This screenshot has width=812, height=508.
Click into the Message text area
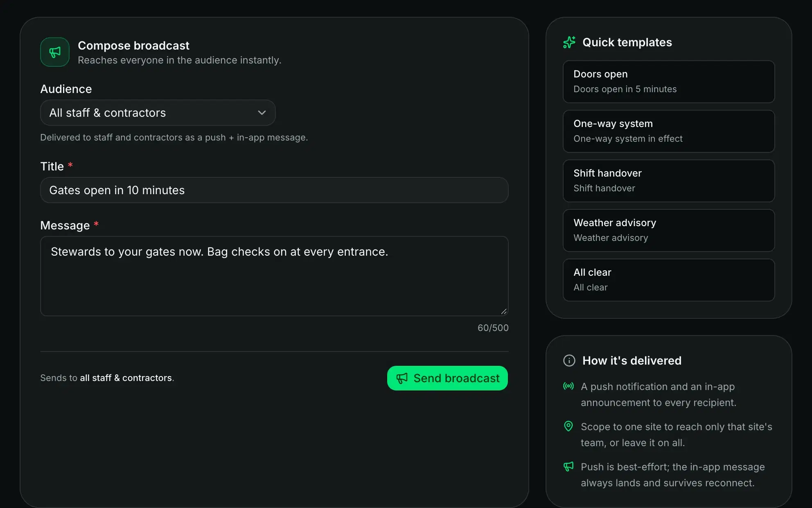[274, 276]
